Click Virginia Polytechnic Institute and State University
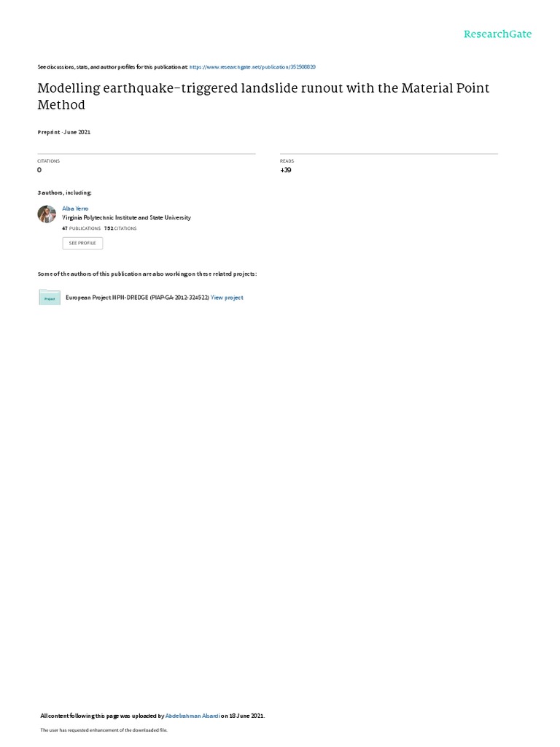Viewport: 560px width, 747px height. pyautogui.click(x=126, y=217)
